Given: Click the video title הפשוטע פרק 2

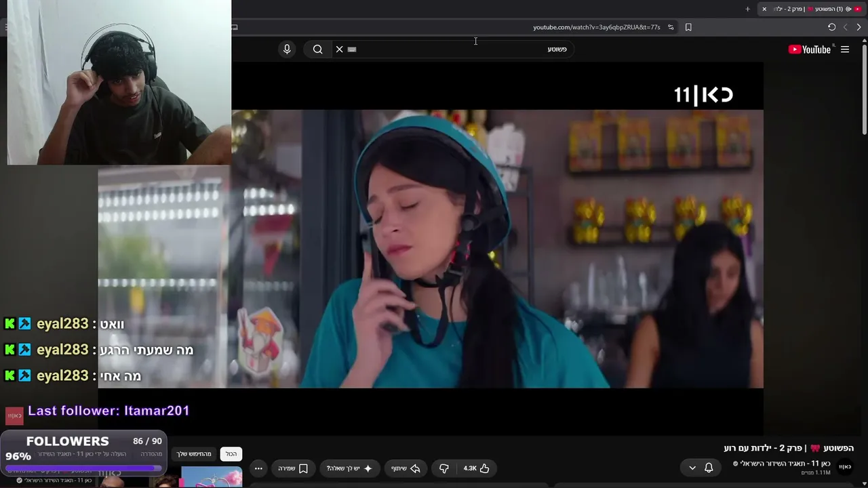Looking at the screenshot, I should (789, 448).
